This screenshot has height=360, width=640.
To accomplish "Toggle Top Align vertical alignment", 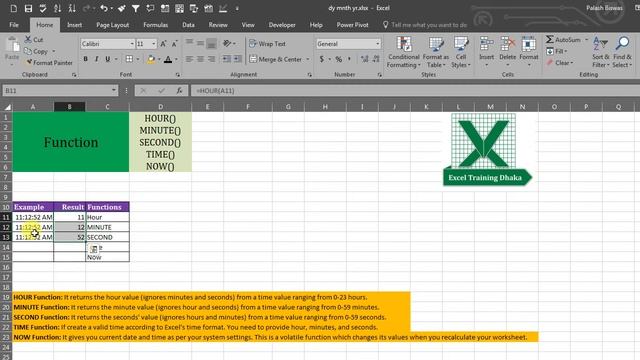I will (x=189, y=42).
